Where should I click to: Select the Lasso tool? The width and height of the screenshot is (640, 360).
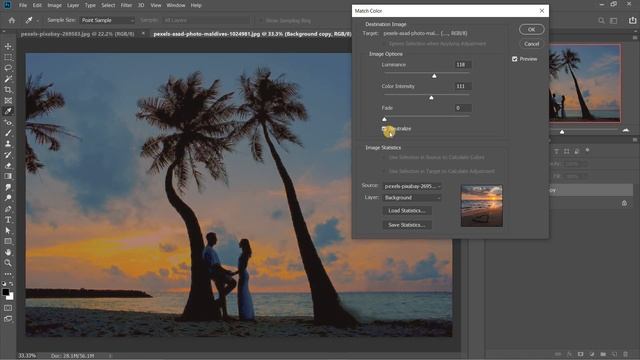coord(8,68)
